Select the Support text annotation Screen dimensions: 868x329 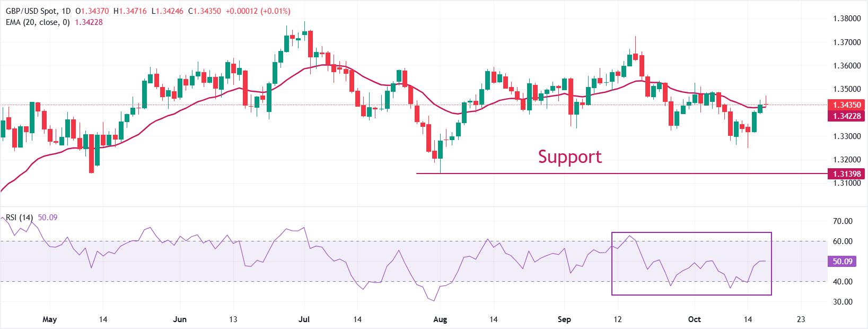(x=570, y=157)
